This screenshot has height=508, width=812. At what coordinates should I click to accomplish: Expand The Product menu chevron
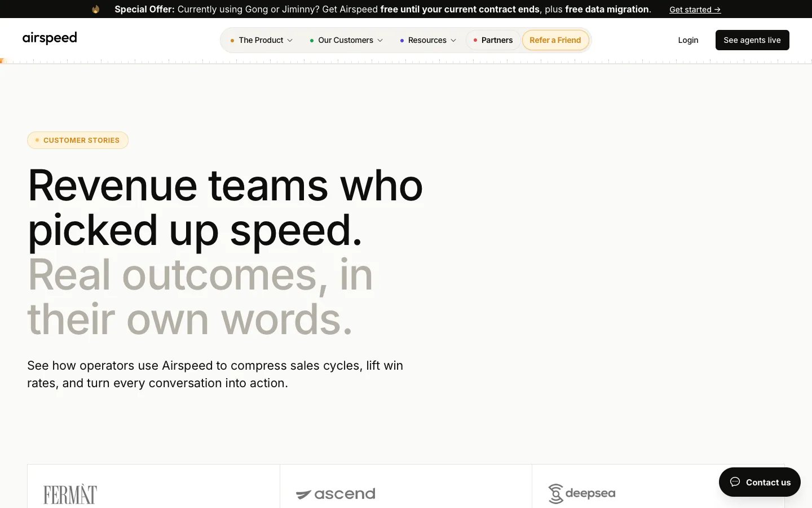tap(290, 41)
